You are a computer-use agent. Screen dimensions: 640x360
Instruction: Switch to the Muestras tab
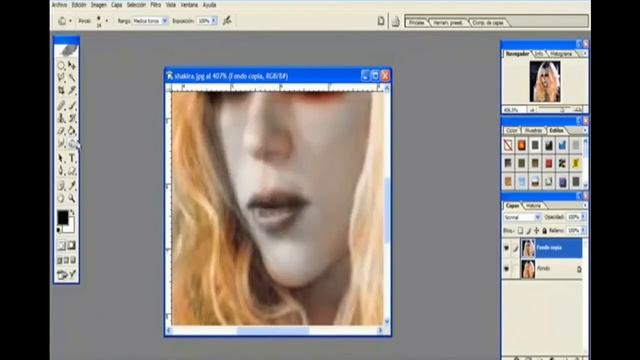533,131
